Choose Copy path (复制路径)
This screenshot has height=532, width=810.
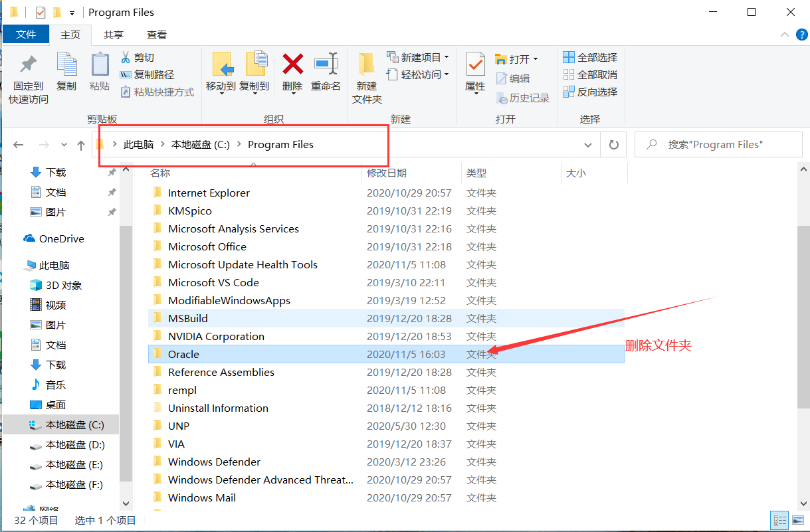pos(147,75)
